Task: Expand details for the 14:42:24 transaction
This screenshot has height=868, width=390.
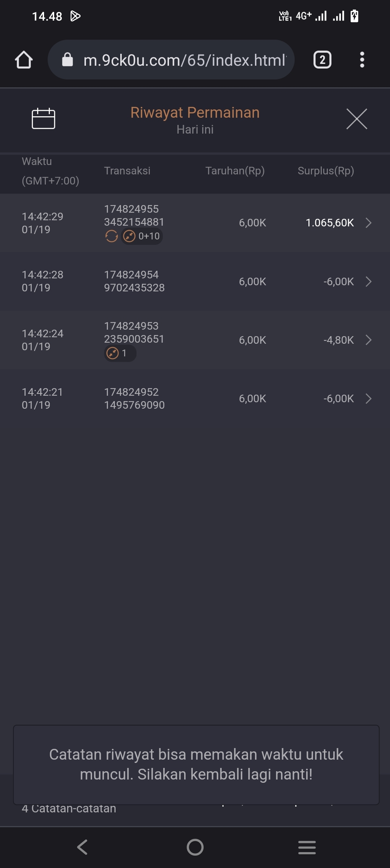Action: pyautogui.click(x=368, y=340)
